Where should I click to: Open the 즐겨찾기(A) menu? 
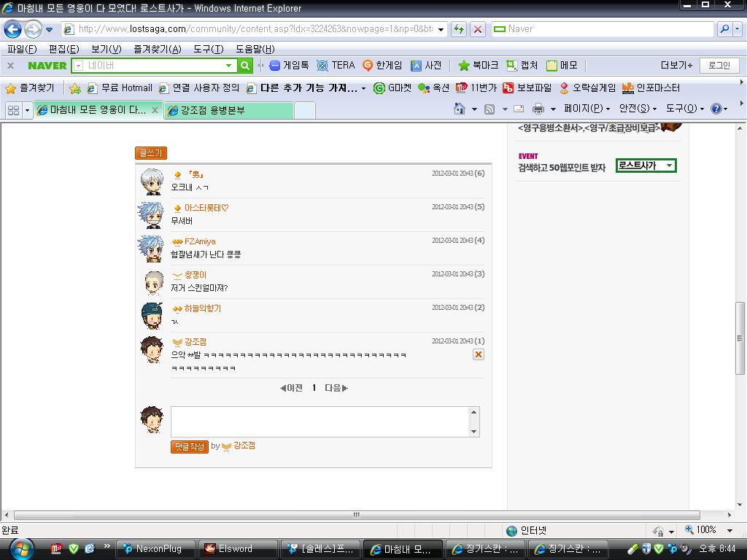coord(158,49)
